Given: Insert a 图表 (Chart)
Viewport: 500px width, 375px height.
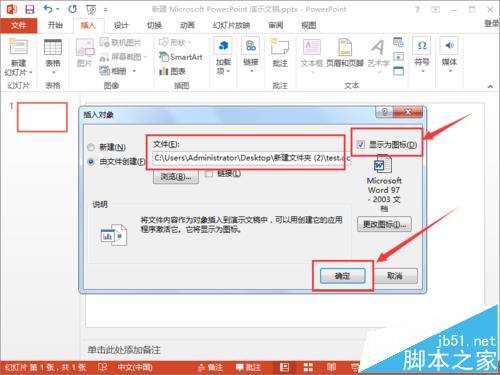Looking at the screenshot, I should pos(172,71).
